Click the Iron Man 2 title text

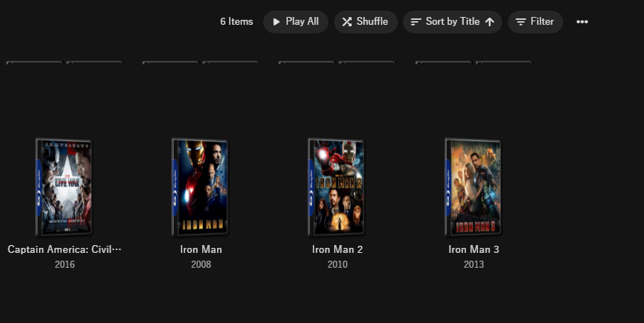pos(337,249)
